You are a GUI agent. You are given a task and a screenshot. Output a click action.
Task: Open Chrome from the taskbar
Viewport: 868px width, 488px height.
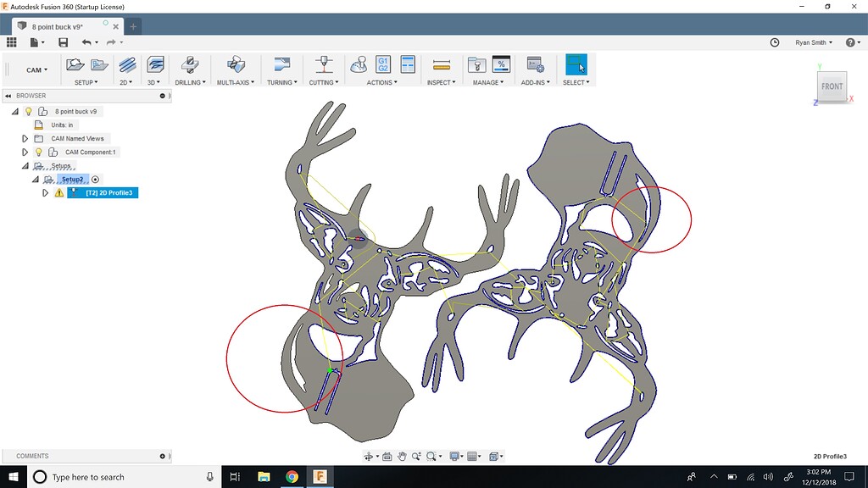[292, 476]
